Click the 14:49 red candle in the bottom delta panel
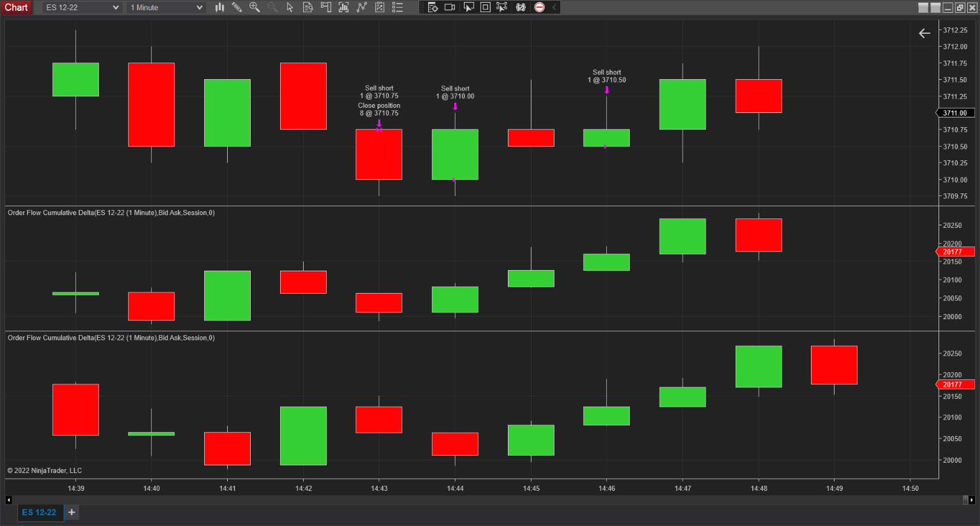 834,365
